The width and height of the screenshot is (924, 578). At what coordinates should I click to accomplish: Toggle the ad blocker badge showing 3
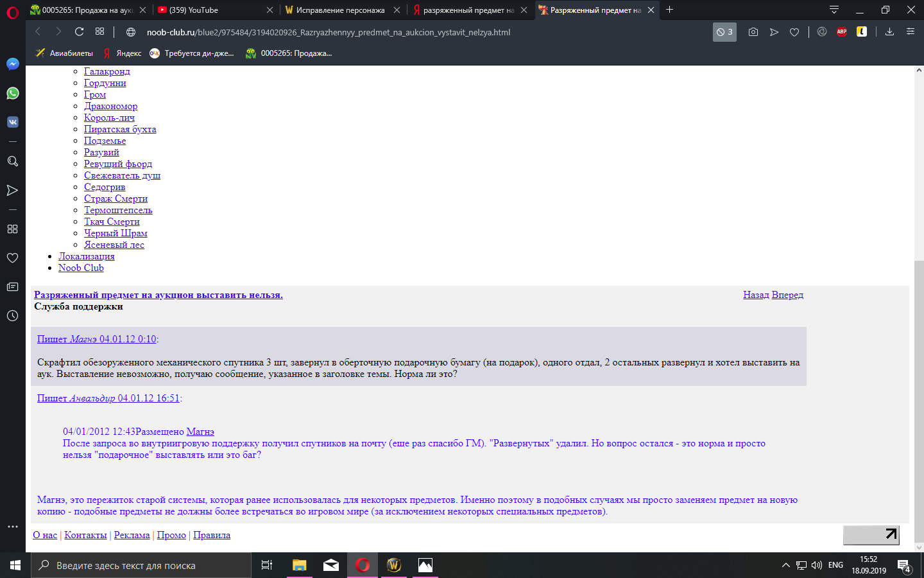pyautogui.click(x=724, y=32)
